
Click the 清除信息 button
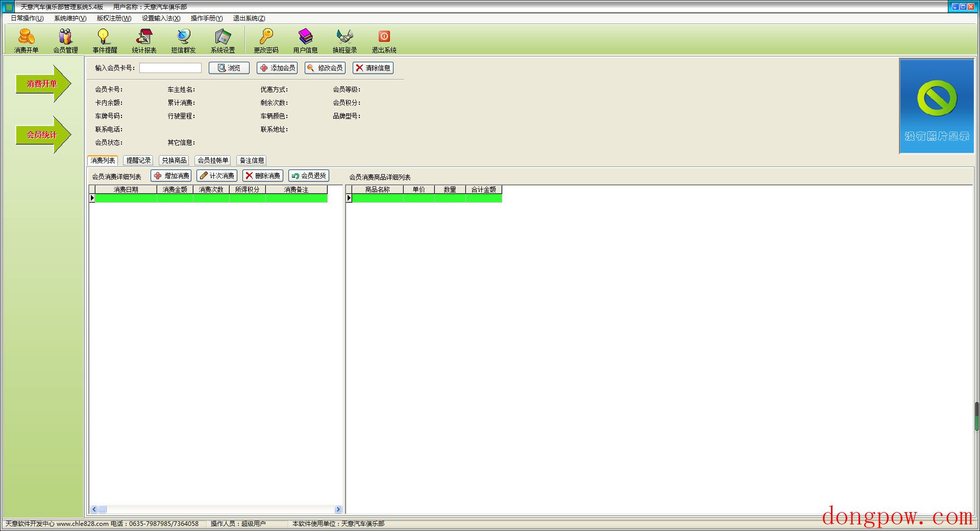373,68
